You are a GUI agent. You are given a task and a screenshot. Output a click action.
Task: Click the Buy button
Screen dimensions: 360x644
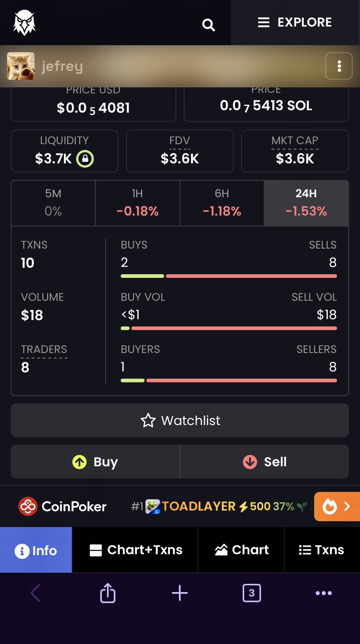(x=95, y=462)
